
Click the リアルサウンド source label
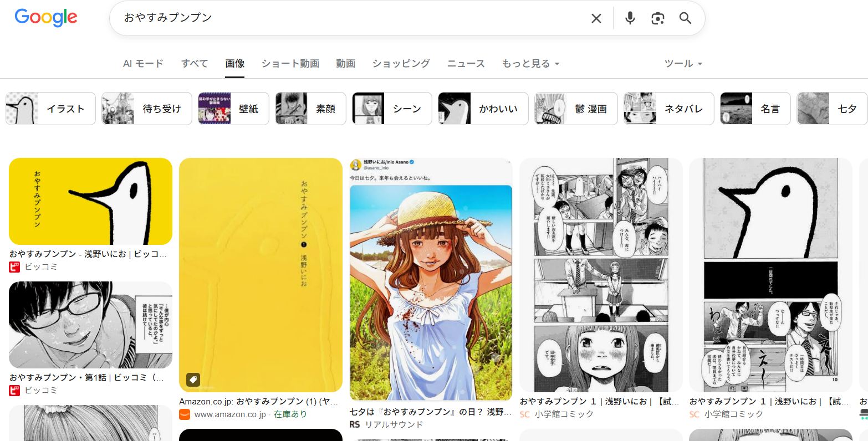point(394,424)
